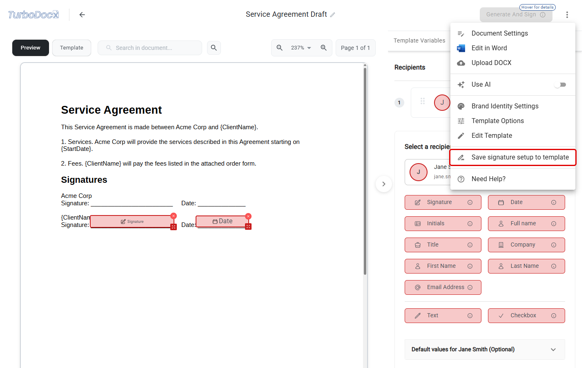The width and height of the screenshot is (588, 368).
Task: Grab the recipient drag handle
Action: 423,101
